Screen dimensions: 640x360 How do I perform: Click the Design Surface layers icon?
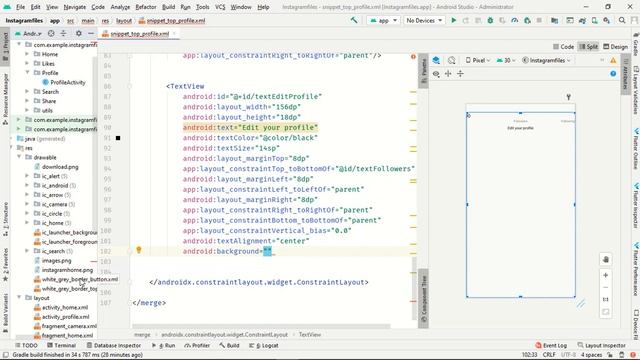[436, 60]
